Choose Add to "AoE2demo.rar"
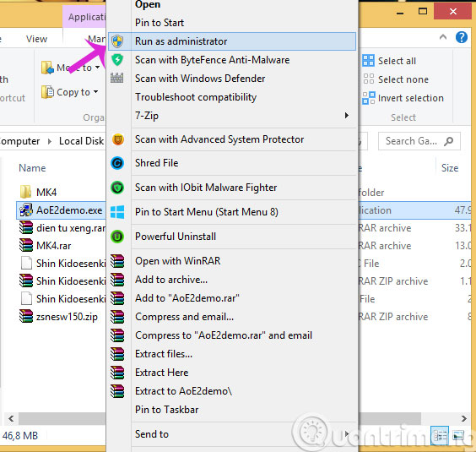 (232, 298)
